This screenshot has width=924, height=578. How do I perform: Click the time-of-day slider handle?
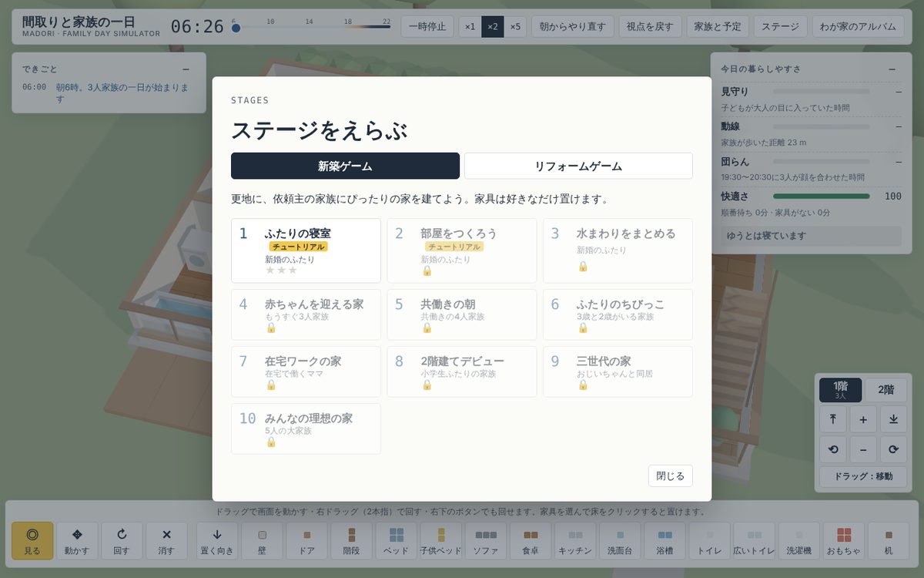click(x=236, y=28)
